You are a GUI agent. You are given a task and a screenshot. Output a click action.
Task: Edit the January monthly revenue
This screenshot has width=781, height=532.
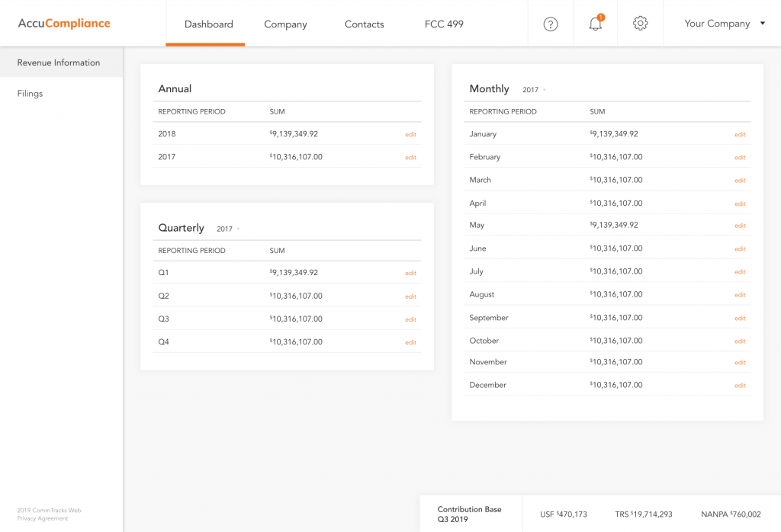pyautogui.click(x=740, y=134)
